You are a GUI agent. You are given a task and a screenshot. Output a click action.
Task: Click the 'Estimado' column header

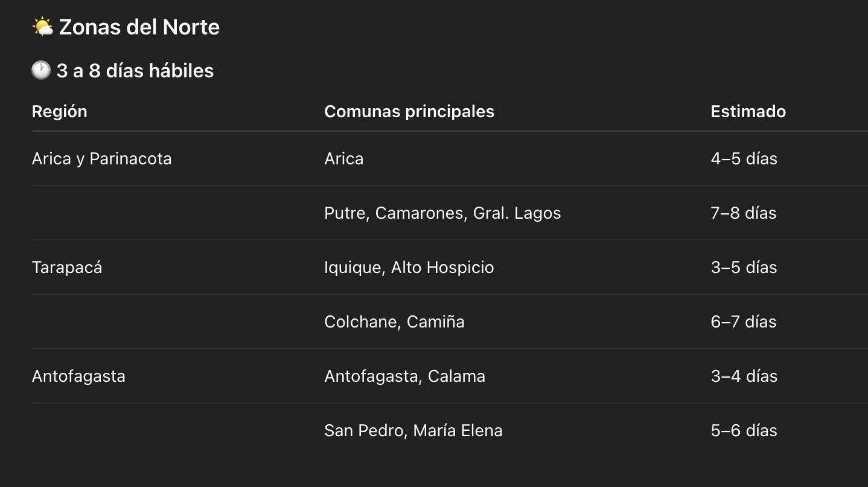[748, 112]
